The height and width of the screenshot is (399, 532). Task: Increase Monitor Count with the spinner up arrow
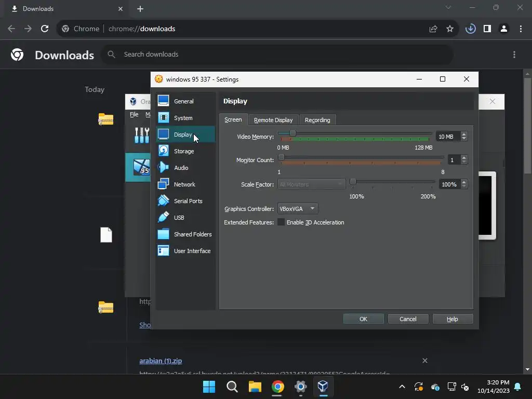tap(464, 157)
